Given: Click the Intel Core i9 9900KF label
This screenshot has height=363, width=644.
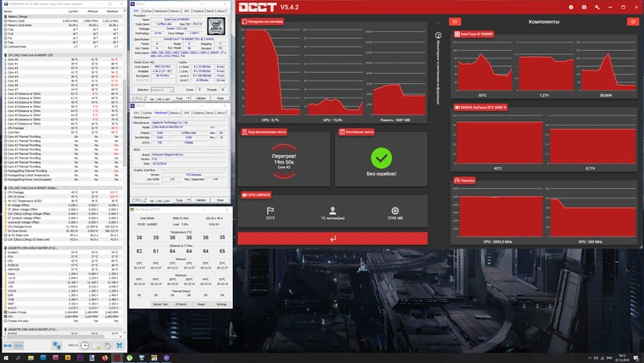Looking at the screenshot, I should click(x=474, y=34).
